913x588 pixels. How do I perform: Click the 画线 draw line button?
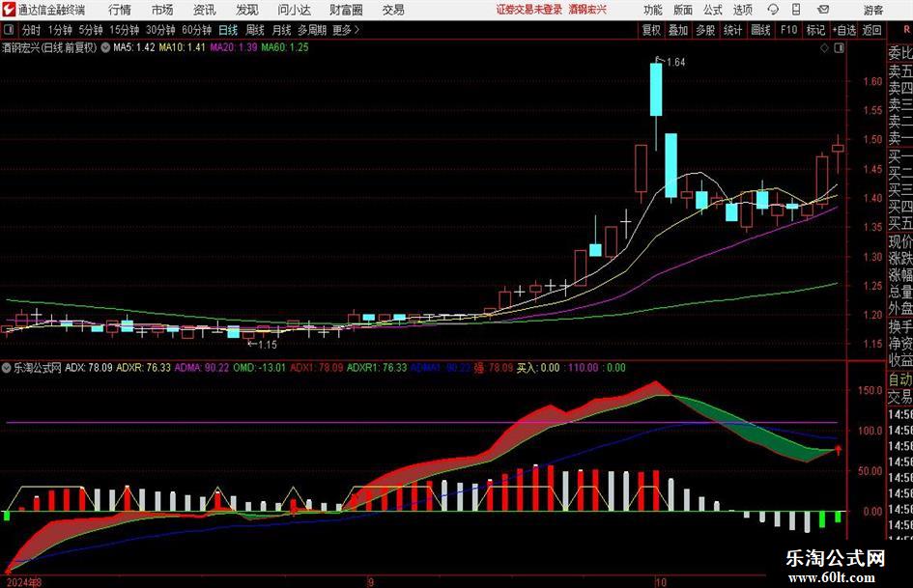click(760, 30)
